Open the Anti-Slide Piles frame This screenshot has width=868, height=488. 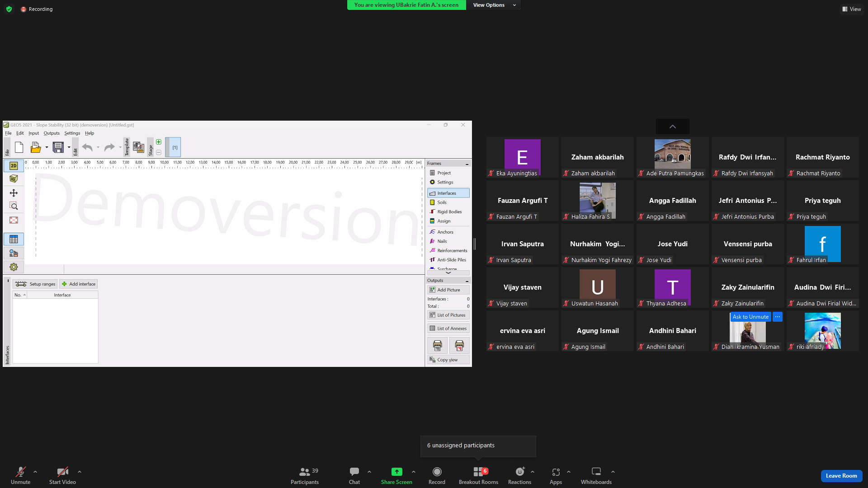point(448,260)
